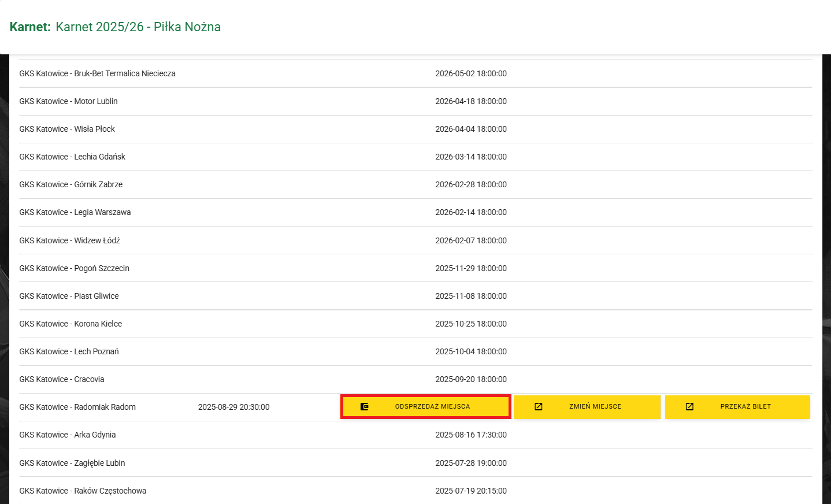Click the Karnet 2025/26 - Piłka Nożna title
This screenshot has height=504, width=831.
(x=138, y=27)
